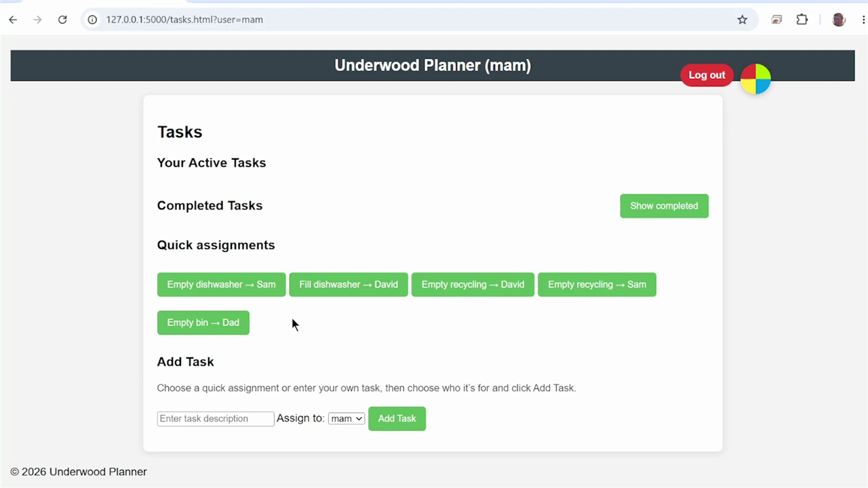Assign Empty recycling to David
Screen dimensions: 868x488
(473, 285)
